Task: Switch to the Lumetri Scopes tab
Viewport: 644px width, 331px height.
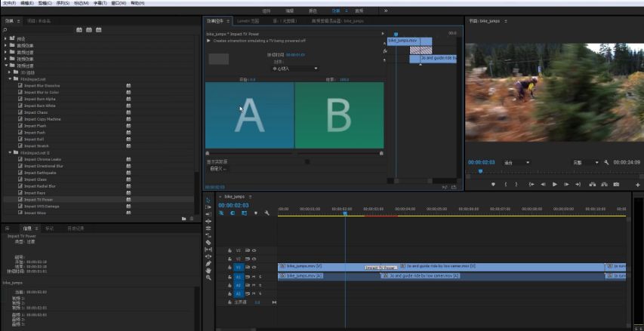Action: pyautogui.click(x=248, y=20)
